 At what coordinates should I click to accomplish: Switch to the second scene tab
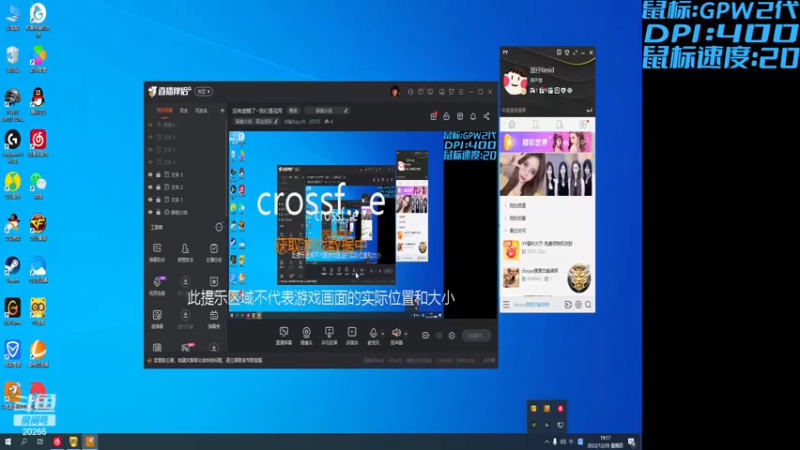[184, 110]
